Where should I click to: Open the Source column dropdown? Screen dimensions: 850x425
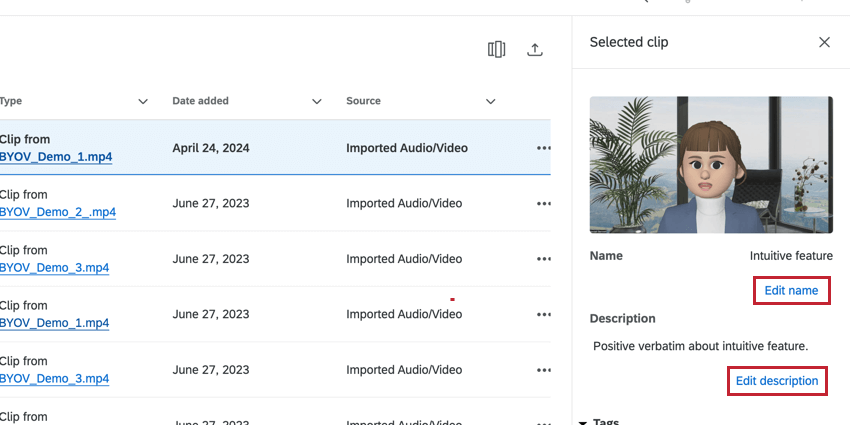[491, 101]
